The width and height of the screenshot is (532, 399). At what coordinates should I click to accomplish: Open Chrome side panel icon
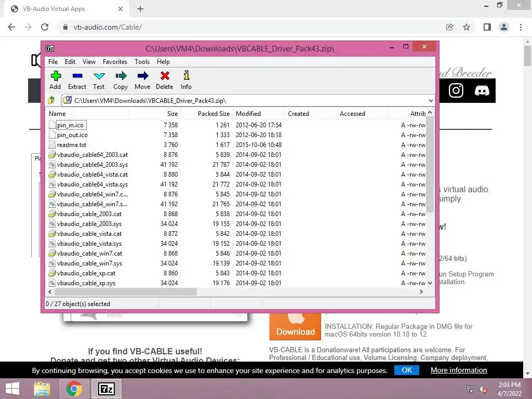(487, 27)
